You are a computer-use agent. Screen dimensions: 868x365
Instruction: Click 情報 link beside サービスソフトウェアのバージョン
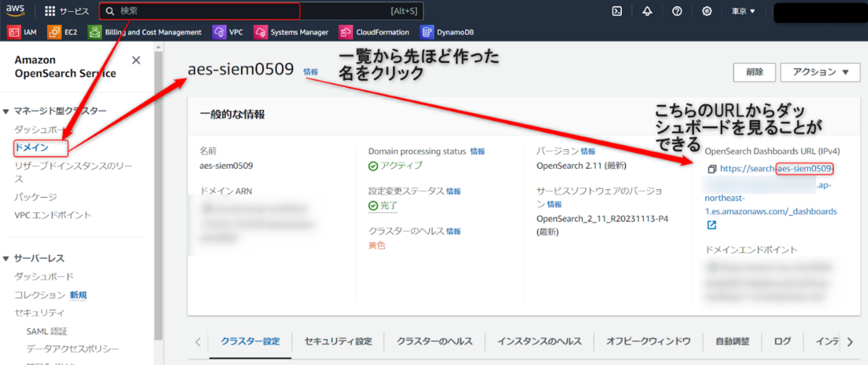(554, 204)
